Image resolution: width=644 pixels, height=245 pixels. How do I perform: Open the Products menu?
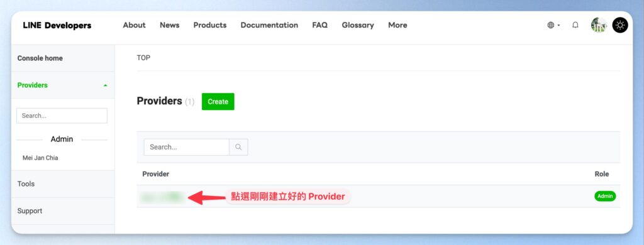[210, 25]
